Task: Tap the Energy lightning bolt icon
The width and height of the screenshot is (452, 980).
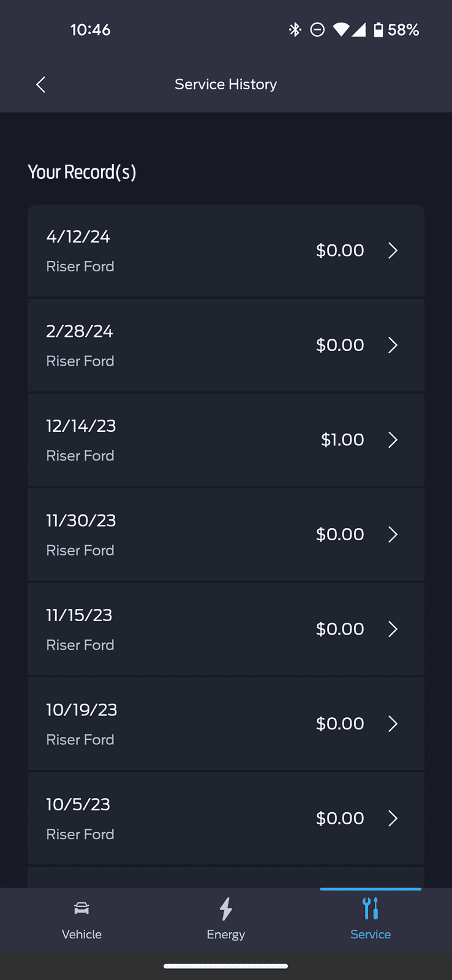Action: tap(226, 909)
